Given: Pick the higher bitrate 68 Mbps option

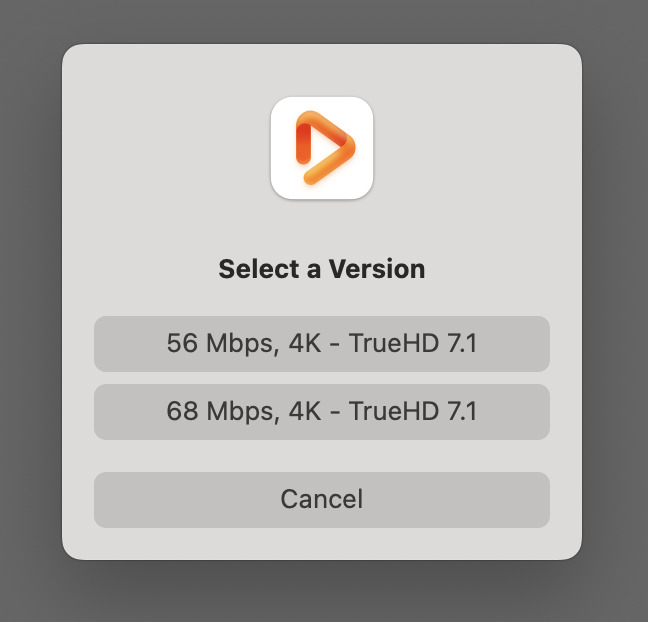Looking at the screenshot, I should (x=322, y=412).
